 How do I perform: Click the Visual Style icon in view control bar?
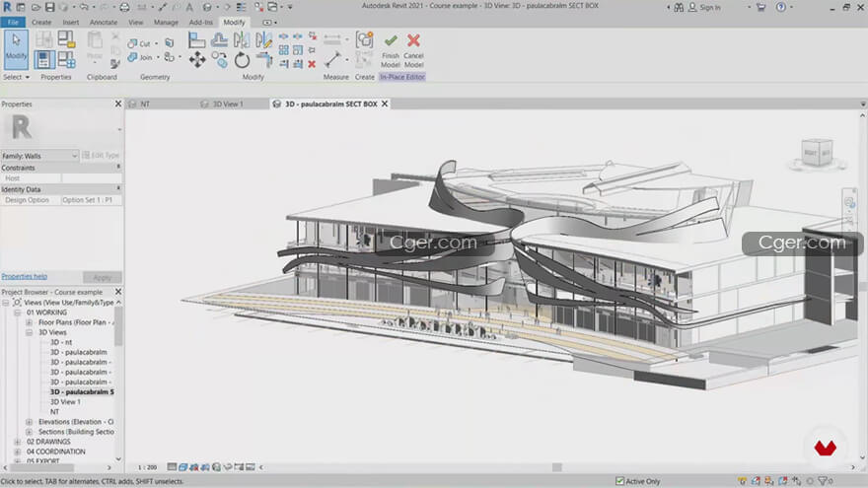[x=183, y=467]
